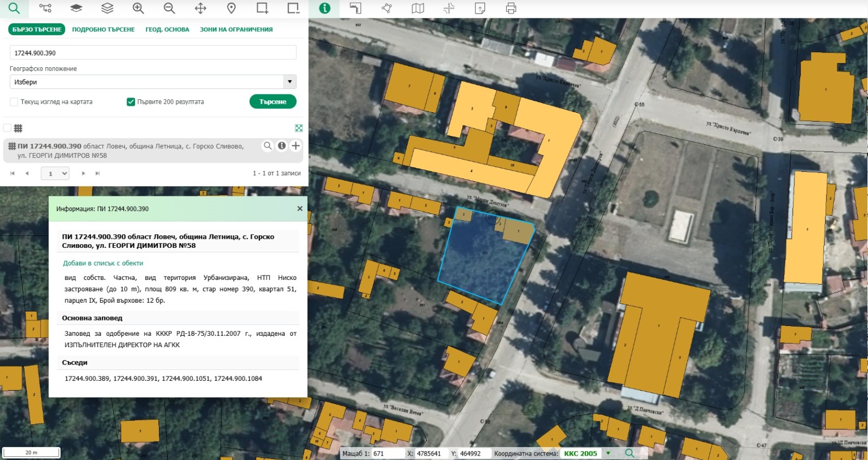The width and height of the screenshot is (868, 460).
Task: Open the ЗОНИ НА ОГРАНИЧЕНИЯ tab
Action: coord(236,29)
